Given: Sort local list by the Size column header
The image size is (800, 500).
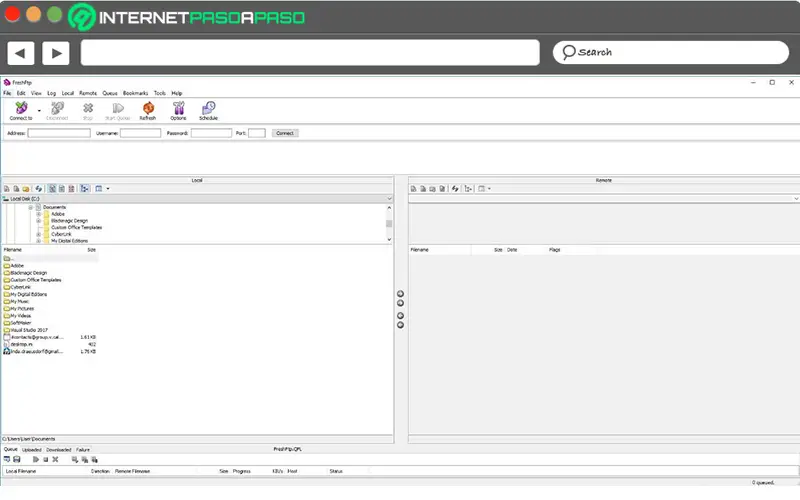Looking at the screenshot, I should 91,250.
